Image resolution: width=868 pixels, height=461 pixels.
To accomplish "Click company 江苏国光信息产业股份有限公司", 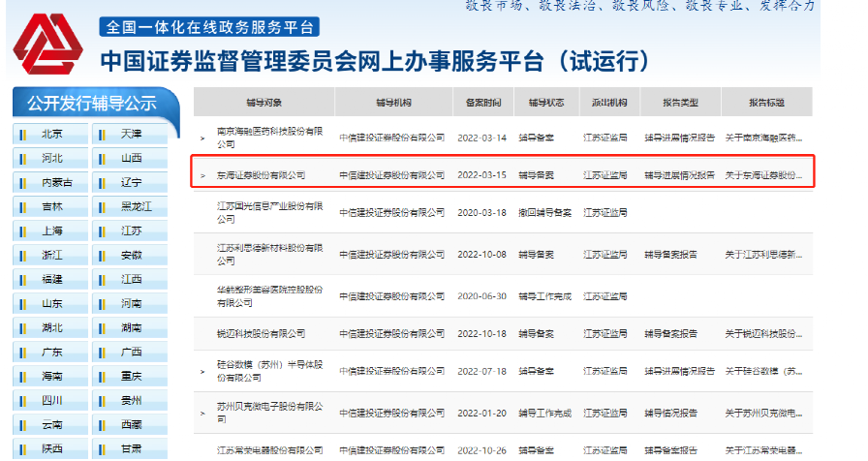I will pyautogui.click(x=269, y=212).
